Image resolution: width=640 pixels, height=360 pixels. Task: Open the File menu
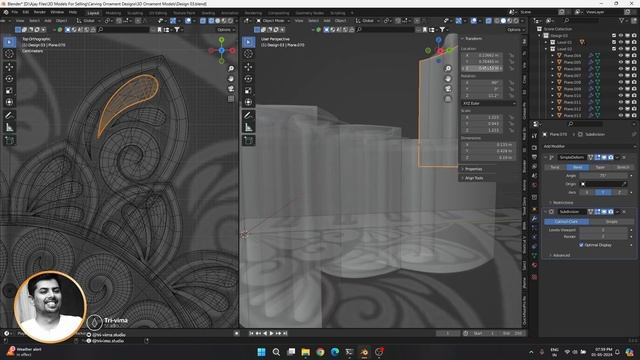(15, 12)
